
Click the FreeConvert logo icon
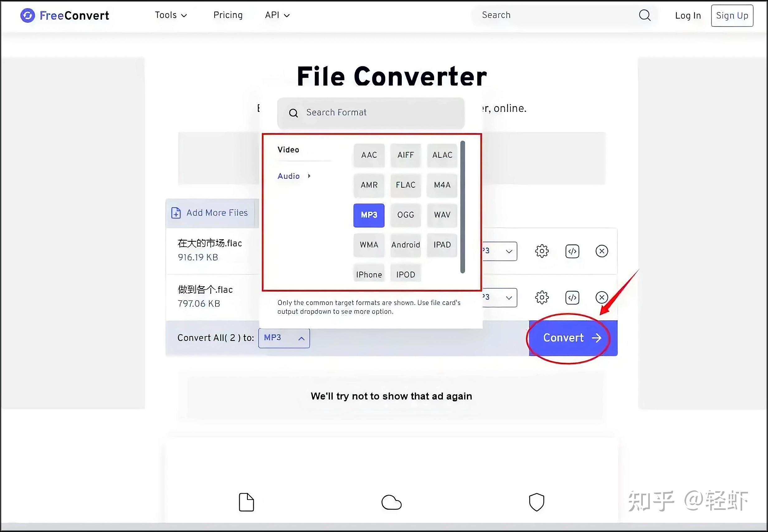click(x=27, y=15)
